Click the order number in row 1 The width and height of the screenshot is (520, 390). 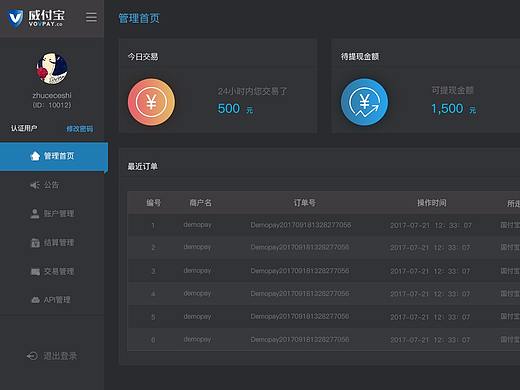301,225
